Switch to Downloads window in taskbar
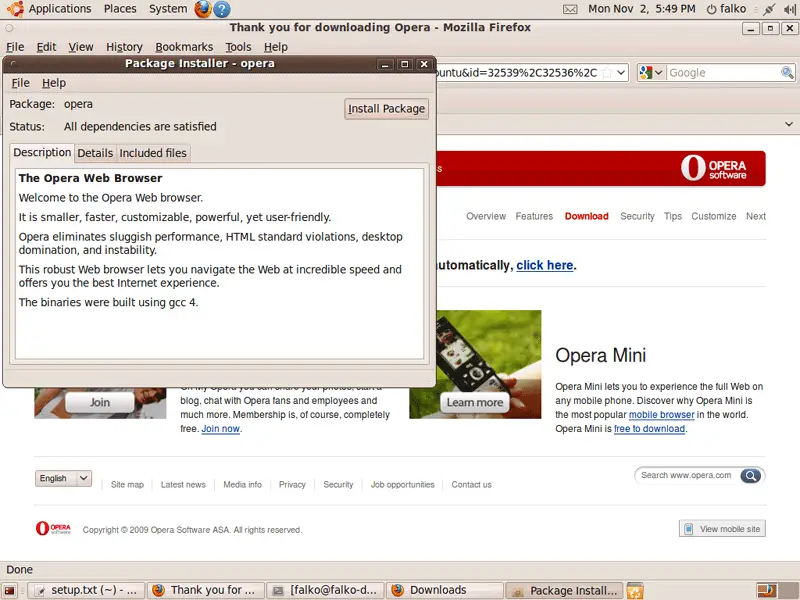 pos(445,591)
